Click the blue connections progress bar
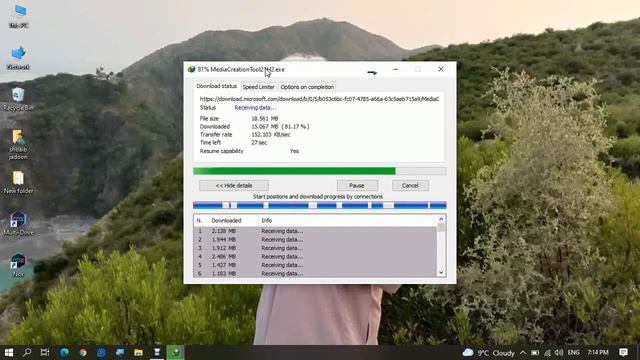This screenshot has width=640, height=360. (320, 205)
